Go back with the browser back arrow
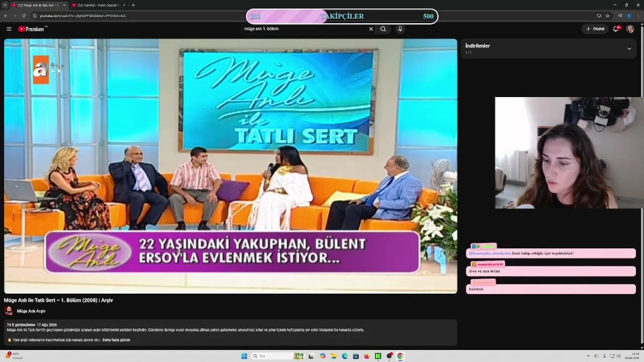Image resolution: width=644 pixels, height=362 pixels. pyautogui.click(x=6, y=16)
